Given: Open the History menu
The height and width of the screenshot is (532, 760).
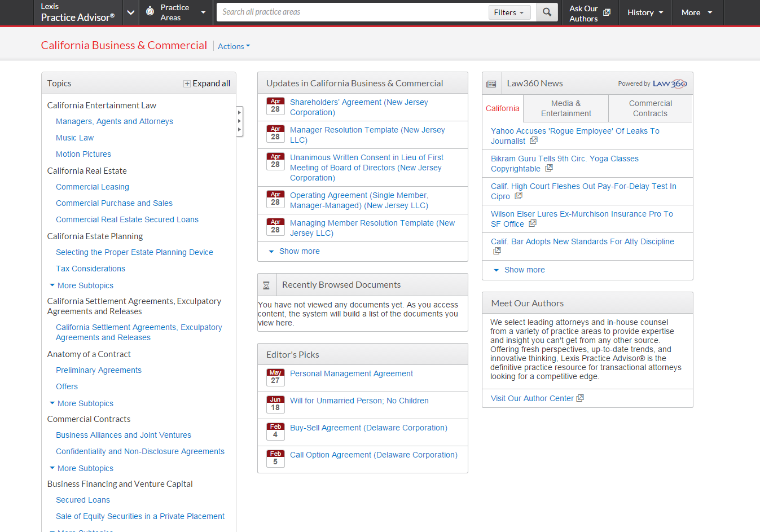Looking at the screenshot, I should coord(645,12).
